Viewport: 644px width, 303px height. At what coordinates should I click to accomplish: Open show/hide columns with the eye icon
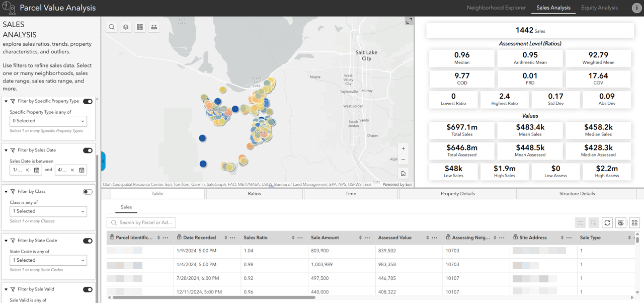[620, 222]
